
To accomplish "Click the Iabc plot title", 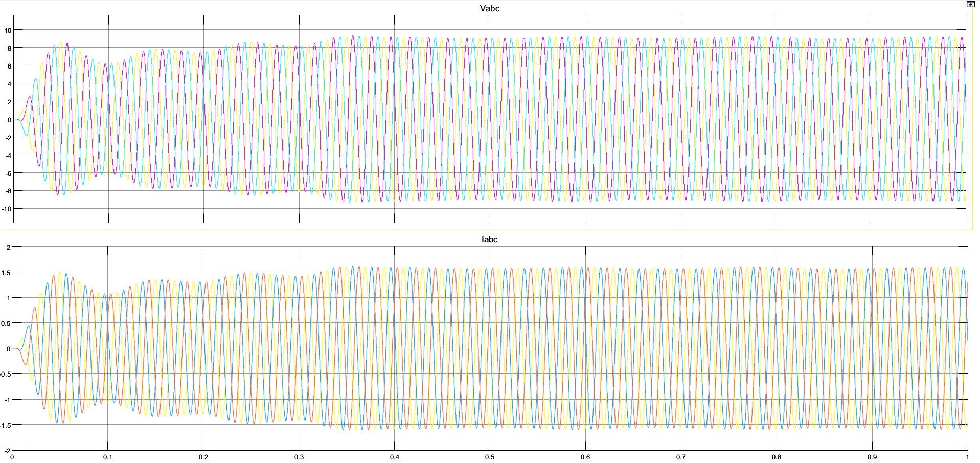I will pyautogui.click(x=490, y=238).
